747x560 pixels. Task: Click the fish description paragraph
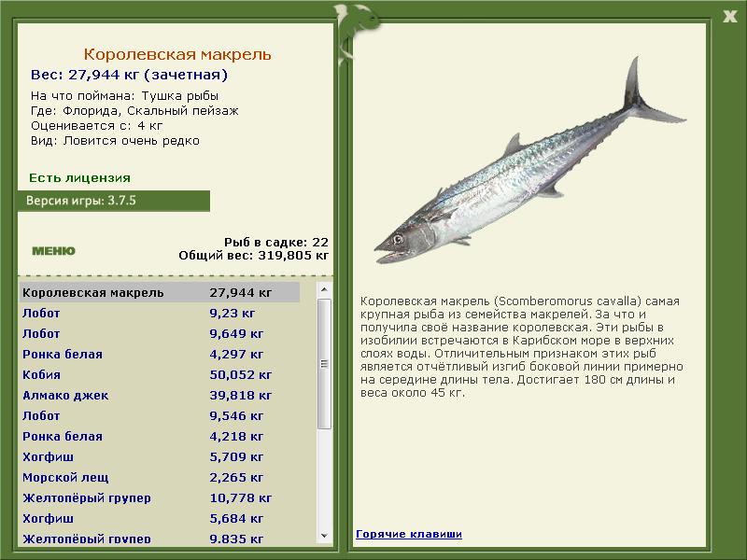(522, 346)
